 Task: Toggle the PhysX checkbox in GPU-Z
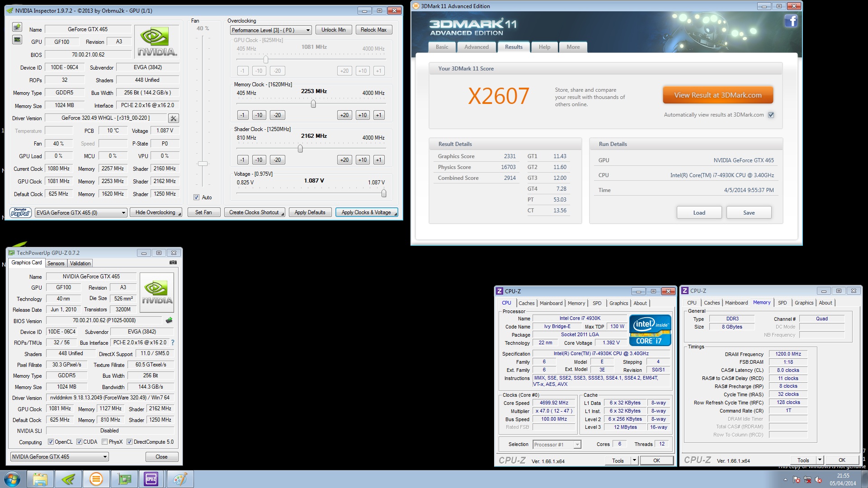[105, 442]
